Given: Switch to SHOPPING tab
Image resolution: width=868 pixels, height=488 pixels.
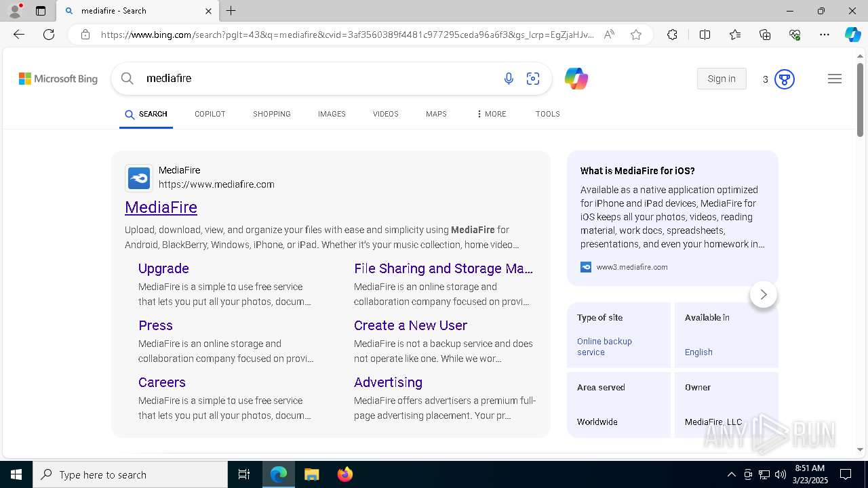Looking at the screenshot, I should pos(272,114).
